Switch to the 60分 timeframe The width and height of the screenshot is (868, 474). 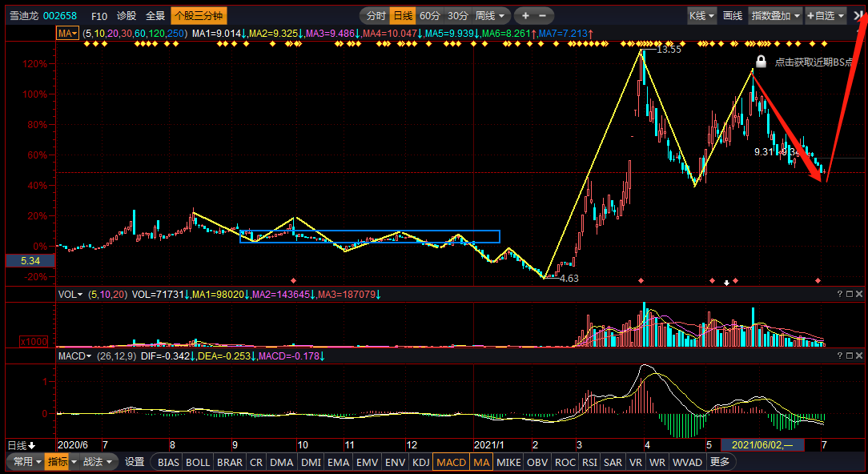(430, 15)
